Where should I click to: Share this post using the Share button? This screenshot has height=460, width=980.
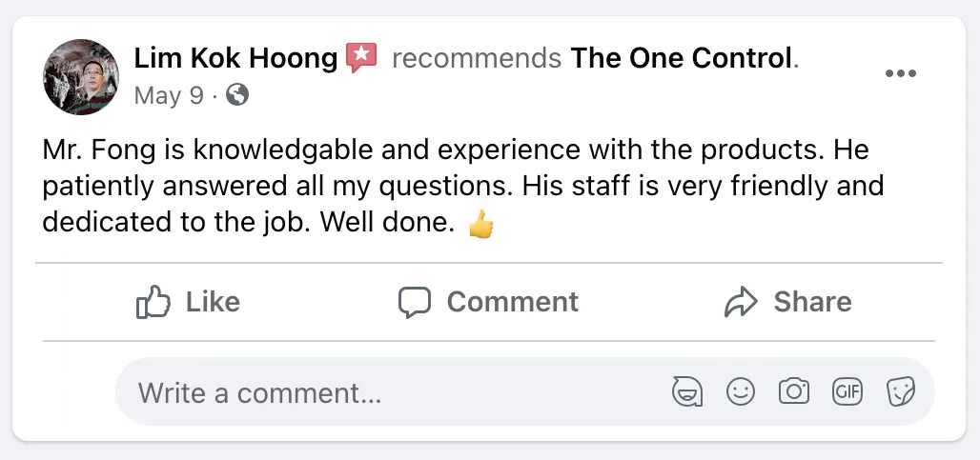[787, 302]
